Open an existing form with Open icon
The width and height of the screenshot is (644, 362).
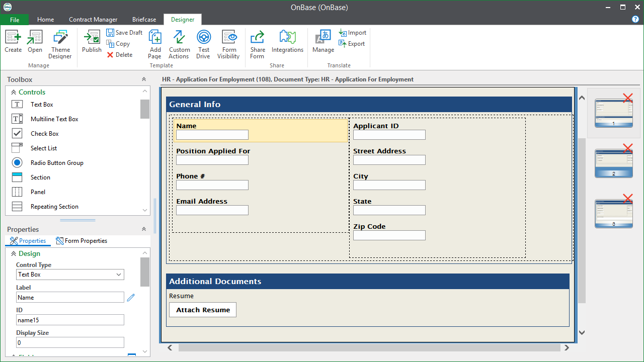[35, 41]
